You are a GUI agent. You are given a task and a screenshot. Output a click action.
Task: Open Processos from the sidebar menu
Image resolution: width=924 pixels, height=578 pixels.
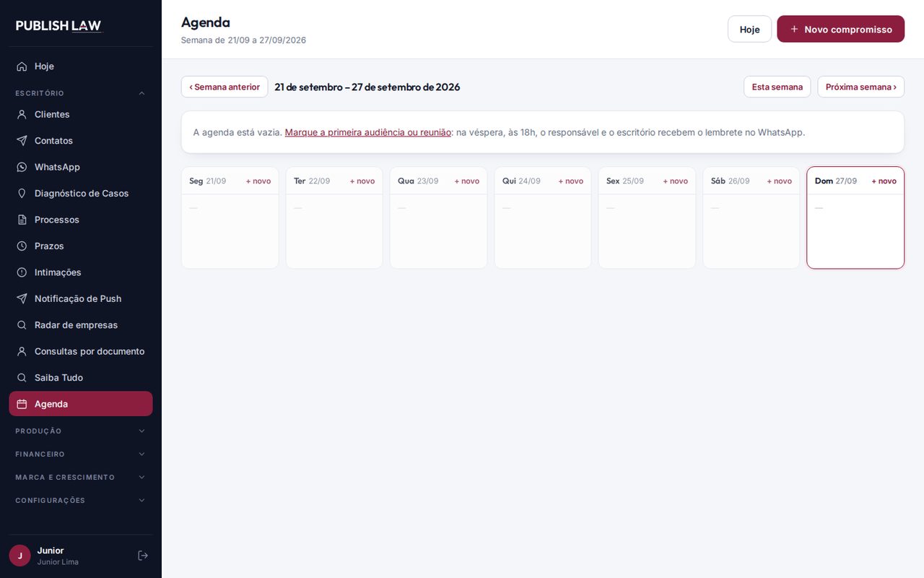[81, 220]
